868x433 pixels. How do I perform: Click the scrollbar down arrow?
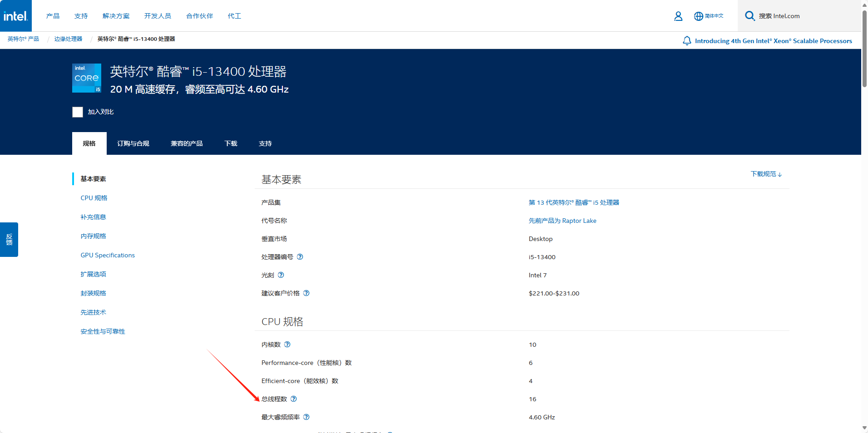pyautogui.click(x=864, y=428)
